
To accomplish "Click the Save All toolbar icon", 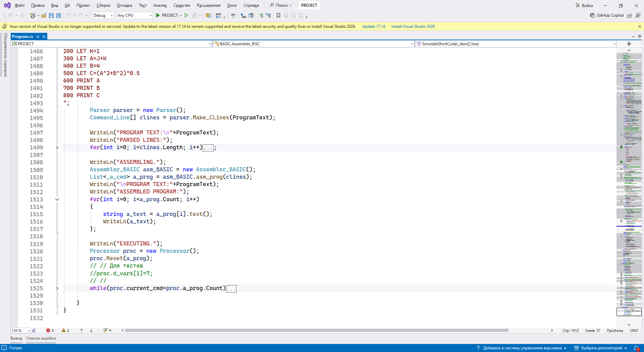I will pos(59,15).
